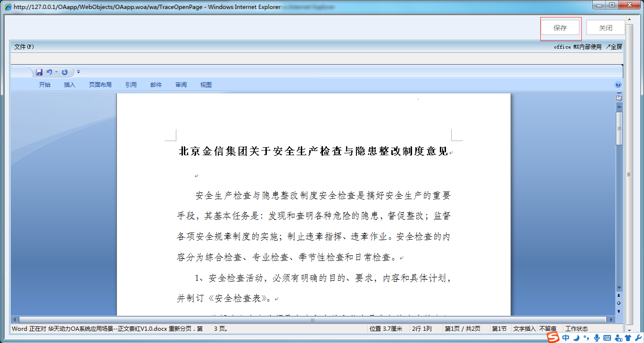The width and height of the screenshot is (644, 343).
Task: Click the Save floppy icon in quick access toolbar
Action: (39, 72)
